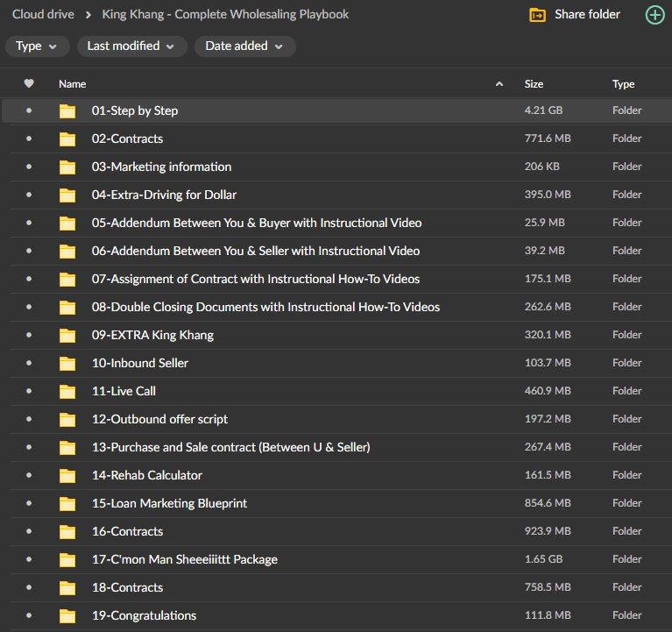Click the Name sort direction arrow

pyautogui.click(x=499, y=84)
